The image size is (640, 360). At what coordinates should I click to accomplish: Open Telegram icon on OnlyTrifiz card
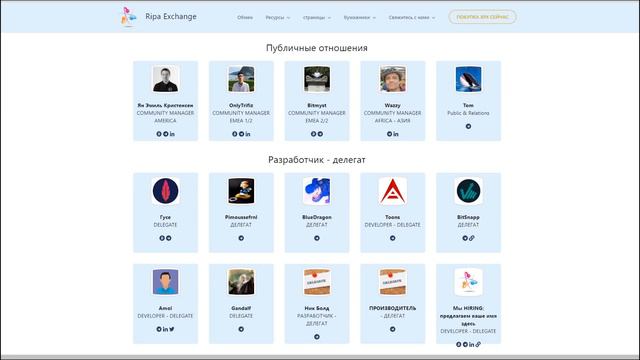pyautogui.click(x=241, y=134)
